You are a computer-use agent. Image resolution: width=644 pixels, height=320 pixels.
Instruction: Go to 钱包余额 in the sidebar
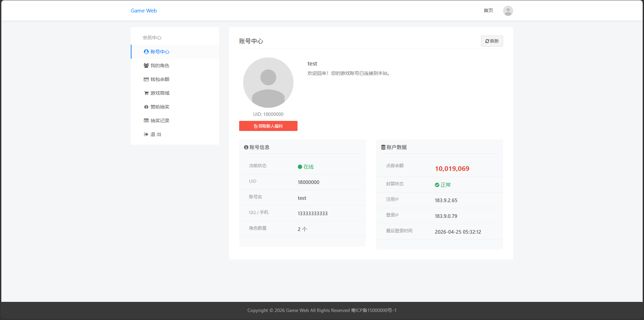coord(160,79)
